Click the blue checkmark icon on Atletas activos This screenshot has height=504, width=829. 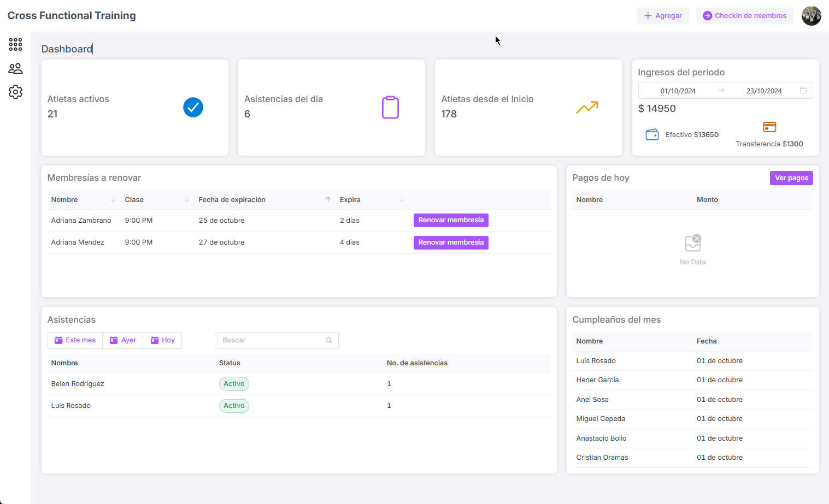pos(192,107)
